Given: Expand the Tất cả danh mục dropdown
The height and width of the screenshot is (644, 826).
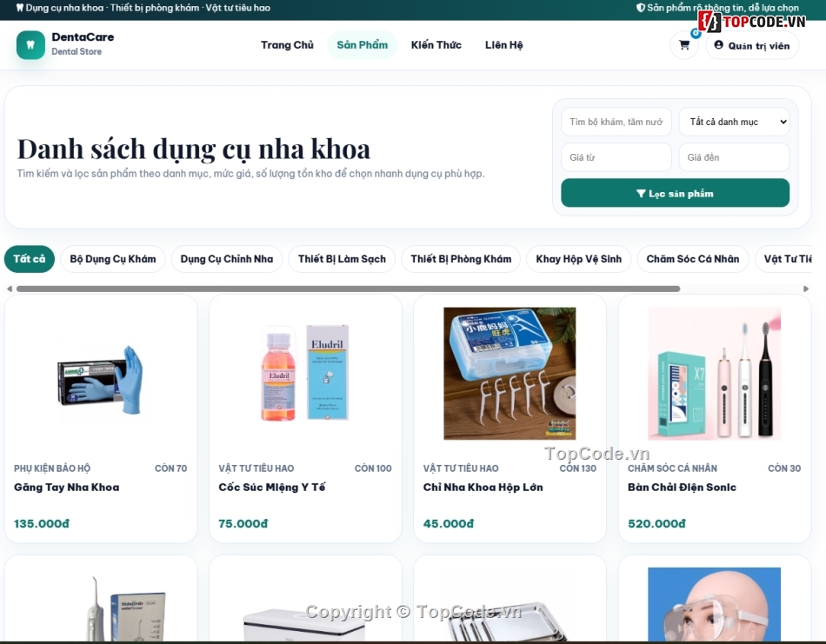Looking at the screenshot, I should [734, 122].
